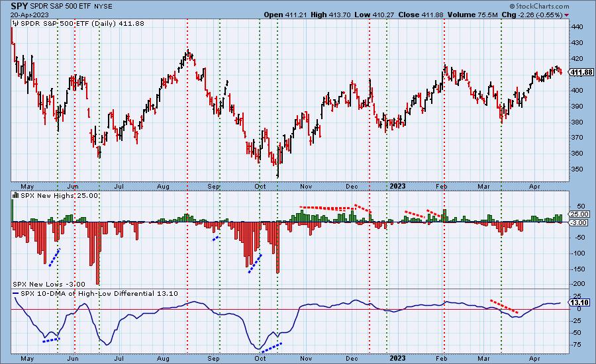Image resolution: width=596 pixels, height=364 pixels.
Task: Click the 'SPDR S&P 500 ETF (Daily) 411.88' legend
Action: (x=82, y=24)
